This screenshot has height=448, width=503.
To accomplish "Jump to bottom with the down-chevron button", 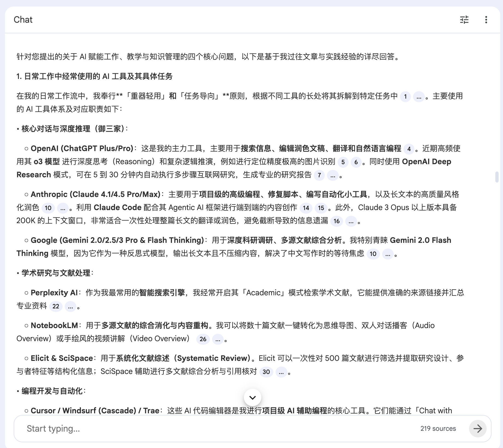I will (252, 397).
